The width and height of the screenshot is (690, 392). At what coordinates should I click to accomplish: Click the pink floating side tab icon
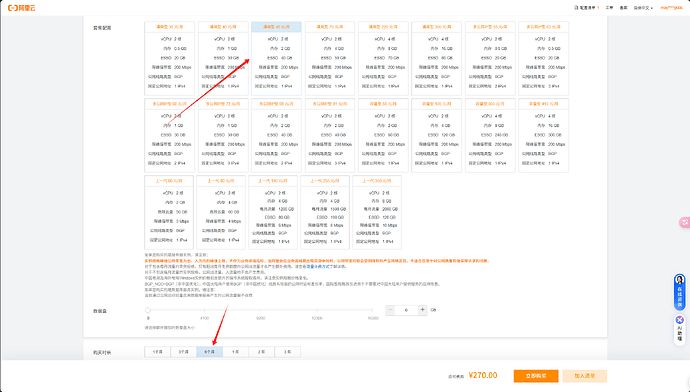click(685, 222)
